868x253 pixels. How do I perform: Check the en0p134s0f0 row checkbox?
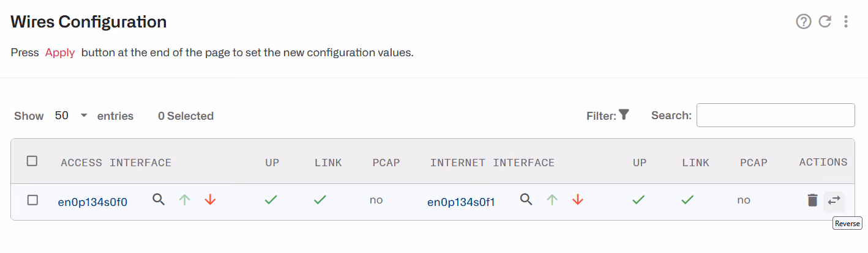(32, 200)
